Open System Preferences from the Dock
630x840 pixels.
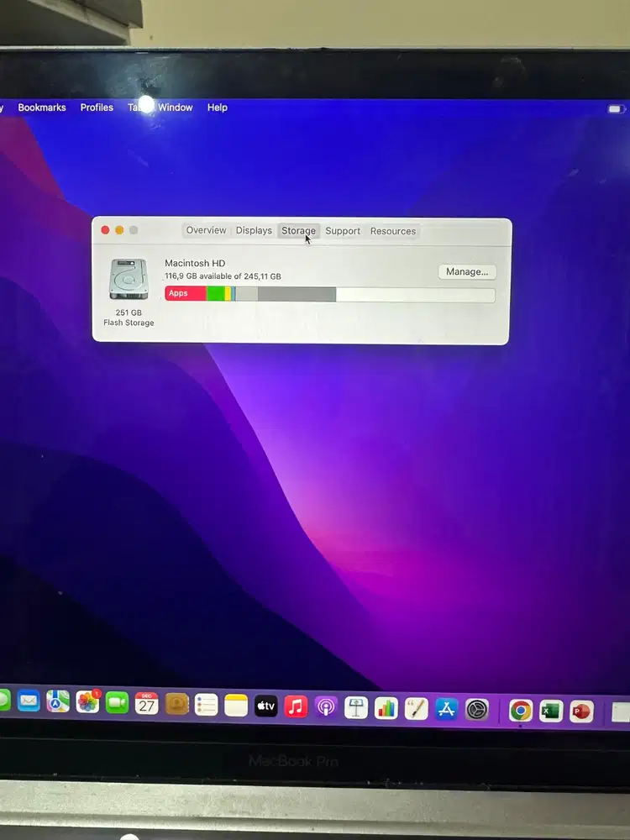[x=477, y=710]
